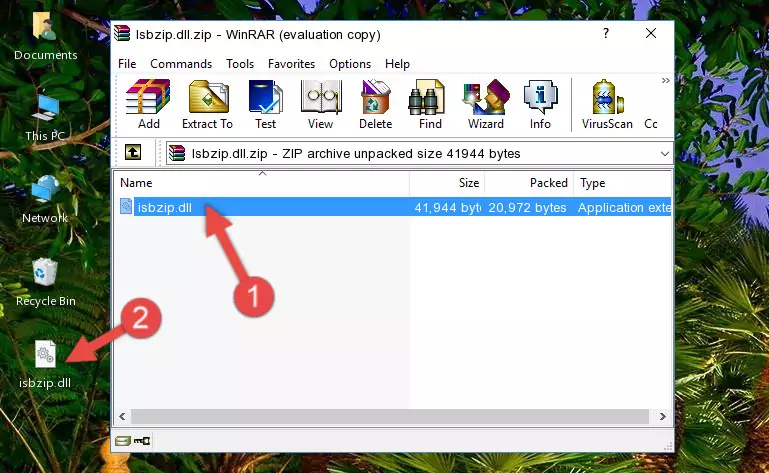Open the View file tool
This screenshot has height=473, width=769.
point(321,104)
